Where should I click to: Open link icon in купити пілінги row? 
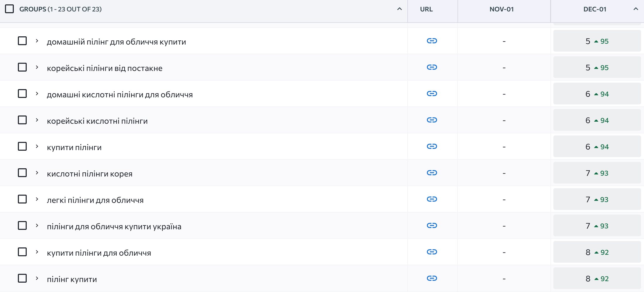(432, 146)
